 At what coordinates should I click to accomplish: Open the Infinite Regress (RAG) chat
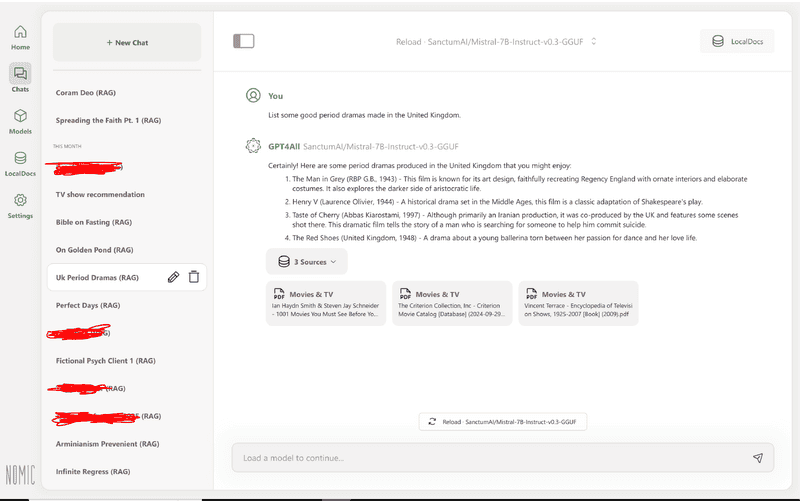(x=93, y=472)
